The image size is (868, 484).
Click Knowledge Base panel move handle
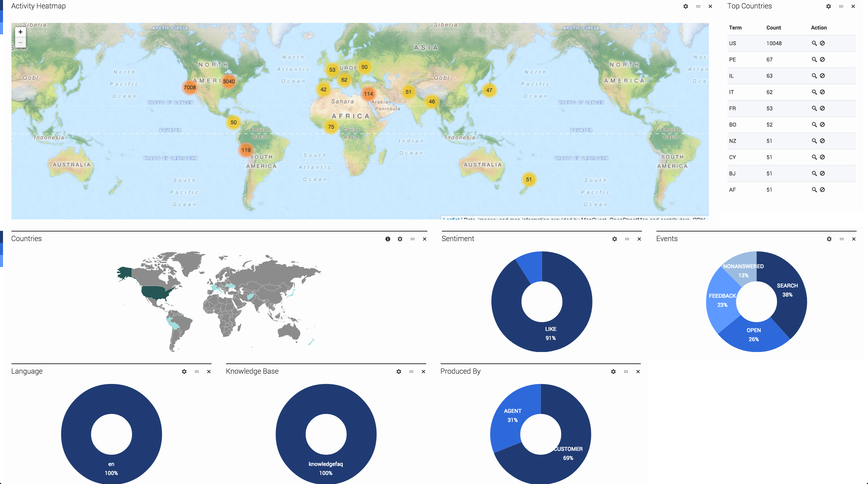click(x=411, y=371)
